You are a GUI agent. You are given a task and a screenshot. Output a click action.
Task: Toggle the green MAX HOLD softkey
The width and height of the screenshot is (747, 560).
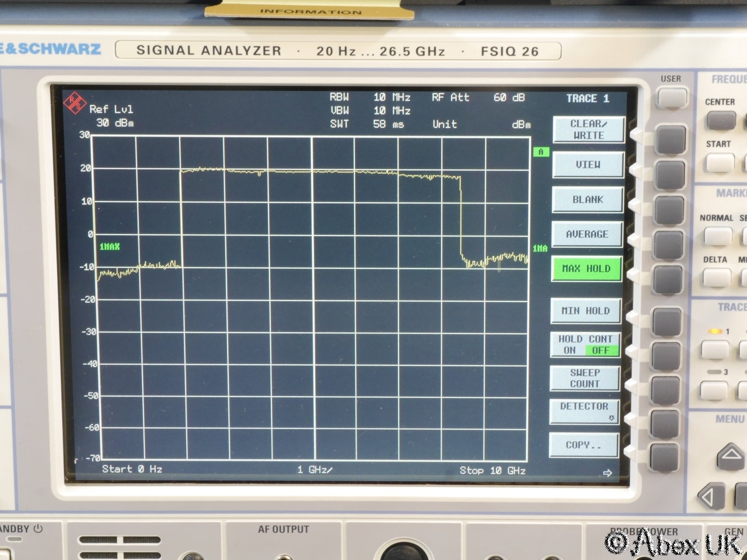pyautogui.click(x=587, y=269)
